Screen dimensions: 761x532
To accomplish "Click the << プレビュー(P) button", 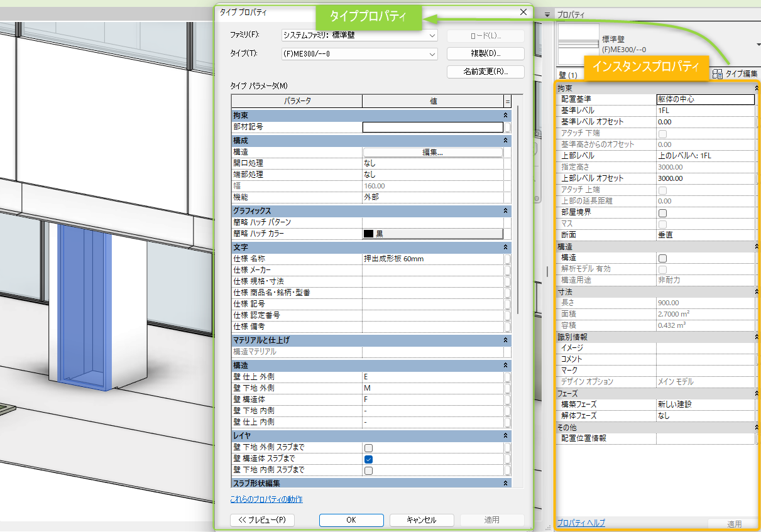I will point(262,520).
